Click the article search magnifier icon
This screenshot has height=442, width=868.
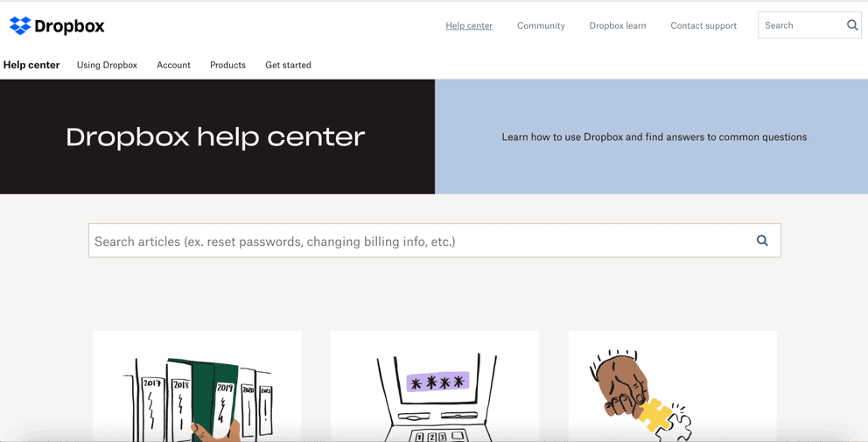(x=762, y=241)
